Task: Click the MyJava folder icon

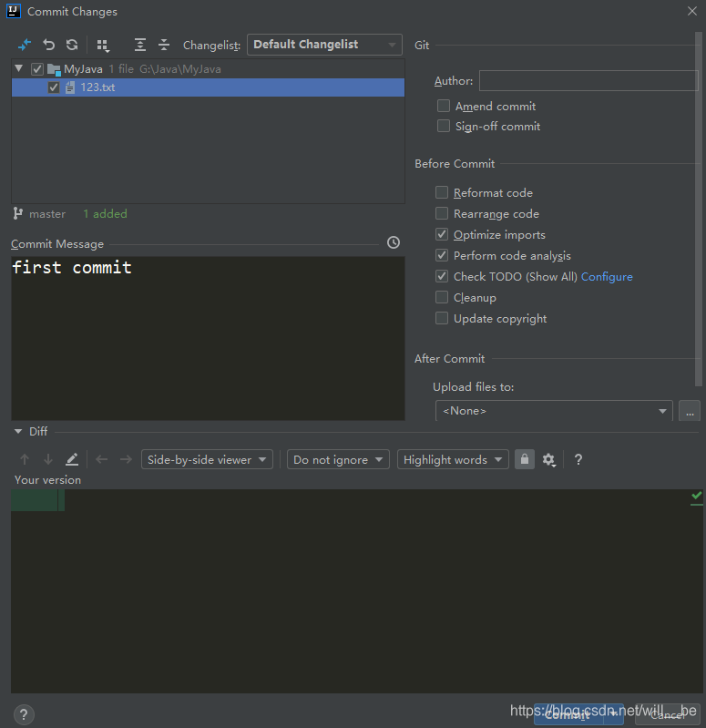Action: [x=55, y=69]
